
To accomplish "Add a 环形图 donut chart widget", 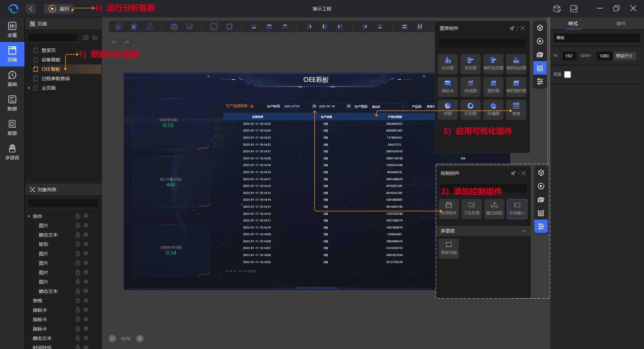I will (x=471, y=109).
